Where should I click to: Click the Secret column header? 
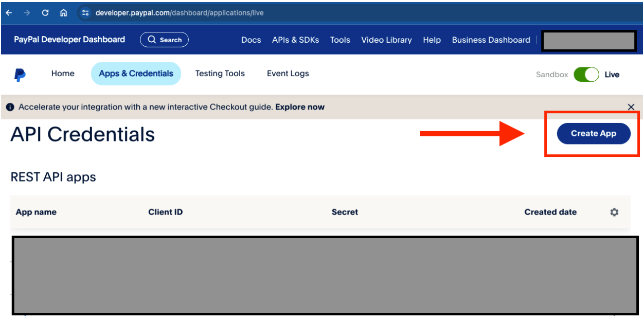point(345,212)
